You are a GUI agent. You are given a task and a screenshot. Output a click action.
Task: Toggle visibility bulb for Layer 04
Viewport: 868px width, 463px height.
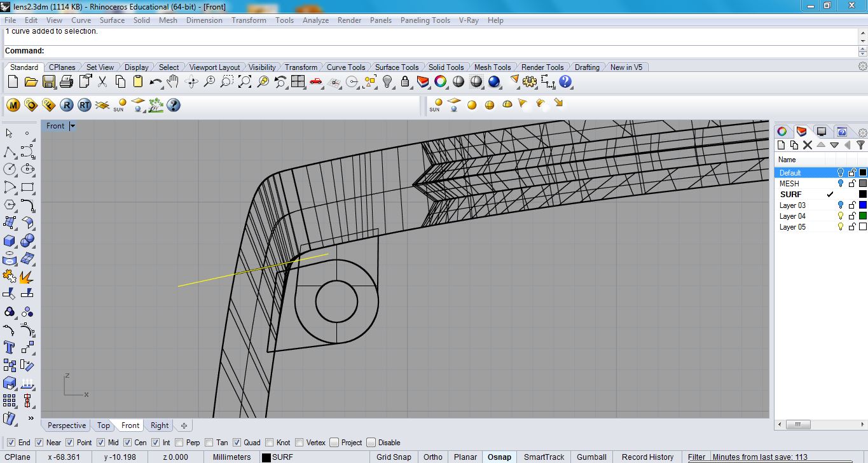coord(840,216)
